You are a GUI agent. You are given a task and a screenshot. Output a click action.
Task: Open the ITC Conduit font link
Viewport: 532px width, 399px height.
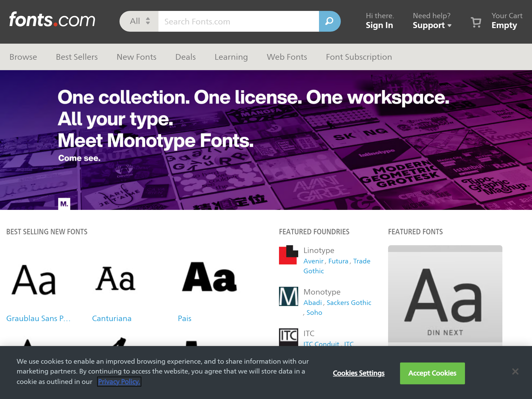point(321,343)
